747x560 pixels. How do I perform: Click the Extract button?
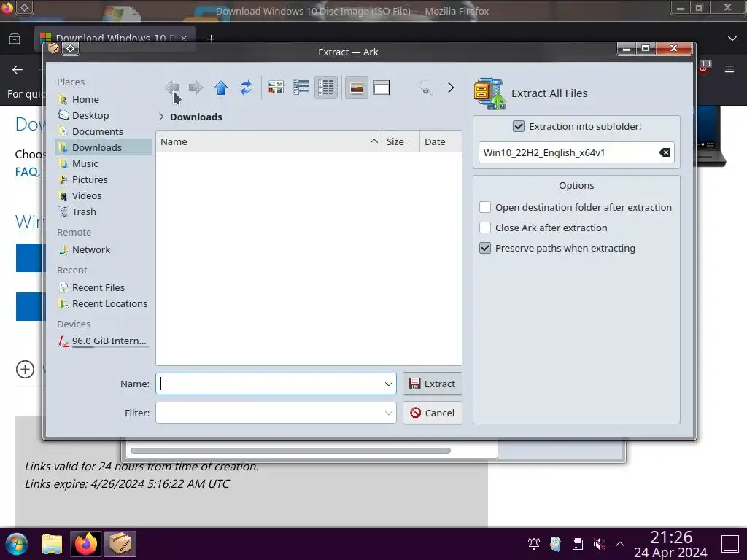[x=432, y=384]
